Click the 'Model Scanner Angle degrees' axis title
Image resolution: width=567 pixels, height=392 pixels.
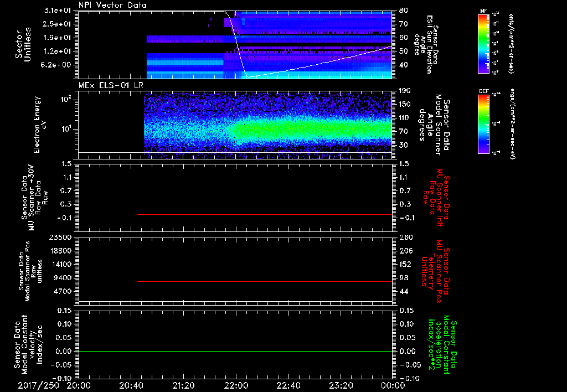tap(434, 125)
